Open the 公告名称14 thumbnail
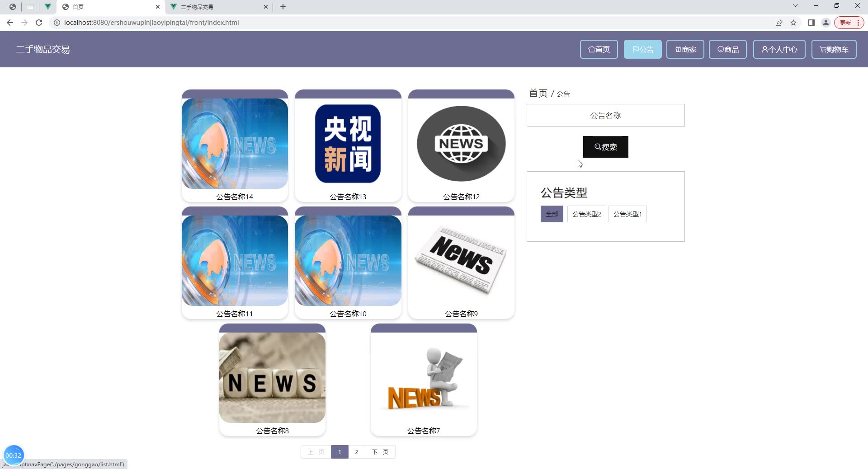The width and height of the screenshot is (868, 469). tap(235, 144)
